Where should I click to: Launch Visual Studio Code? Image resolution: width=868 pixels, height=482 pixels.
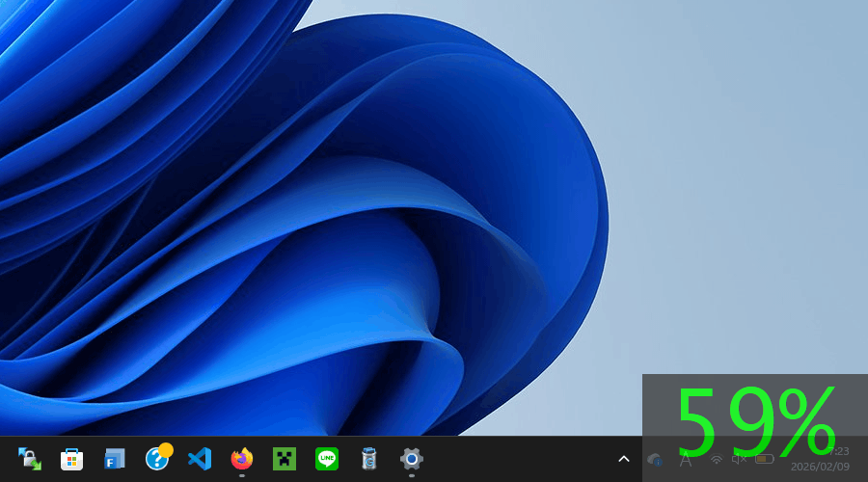200,459
